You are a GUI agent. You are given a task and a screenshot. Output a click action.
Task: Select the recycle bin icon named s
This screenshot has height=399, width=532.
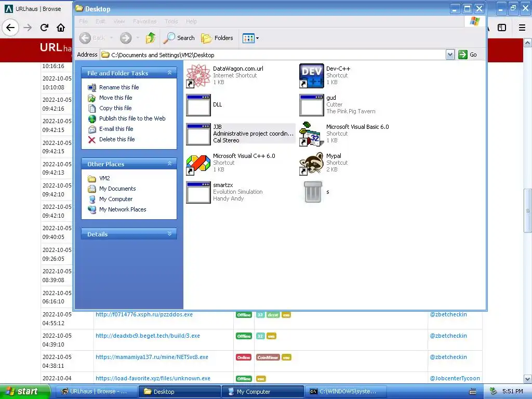312,192
